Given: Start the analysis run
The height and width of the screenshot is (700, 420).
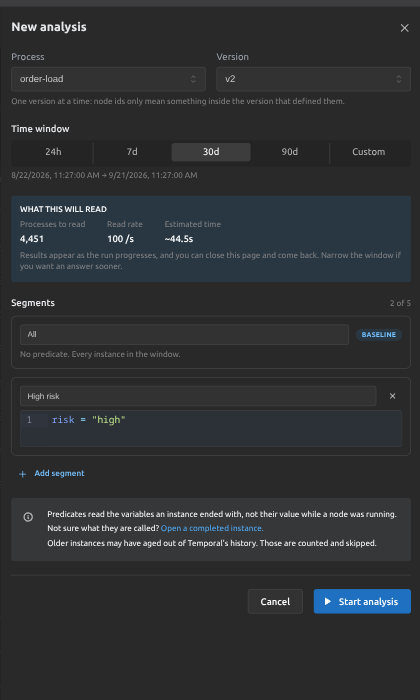Looking at the screenshot, I should pos(362,601).
